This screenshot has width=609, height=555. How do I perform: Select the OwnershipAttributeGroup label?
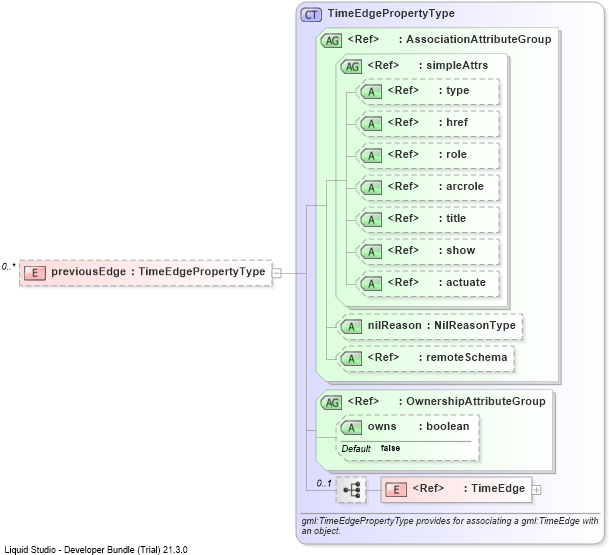[x=476, y=401]
